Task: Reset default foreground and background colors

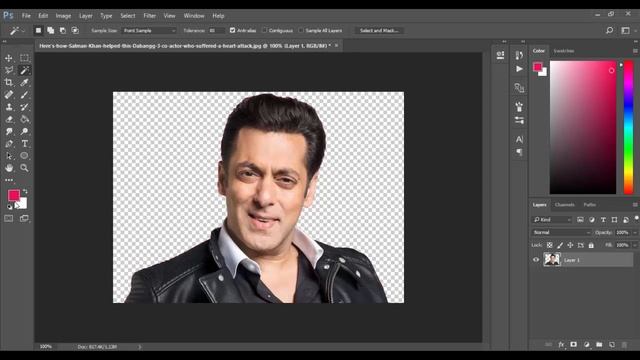Action: pyautogui.click(x=9, y=207)
